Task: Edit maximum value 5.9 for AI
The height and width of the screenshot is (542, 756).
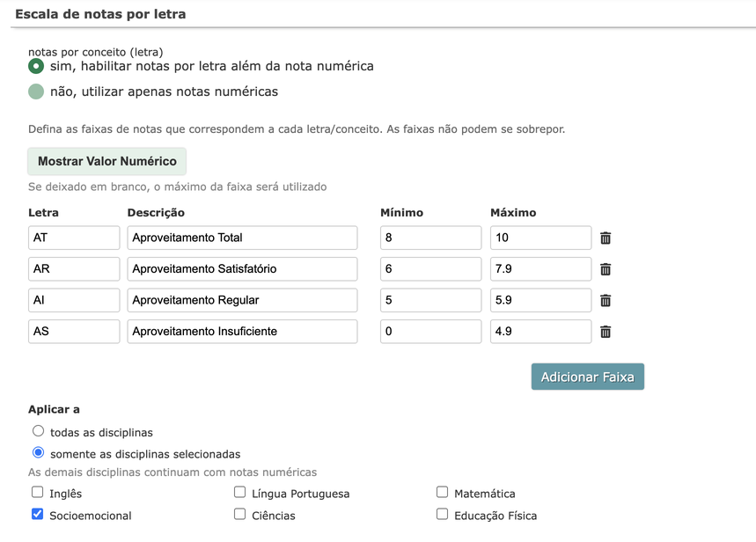Action: (x=541, y=300)
